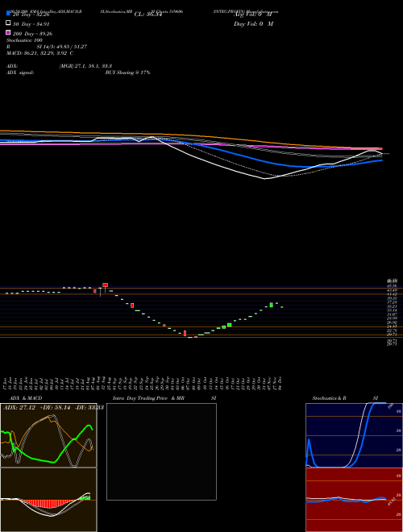Click the blue 20 Day EMA legend swatch
The width and height of the screenshot is (403, 532).
pyautogui.click(x=8, y=13)
